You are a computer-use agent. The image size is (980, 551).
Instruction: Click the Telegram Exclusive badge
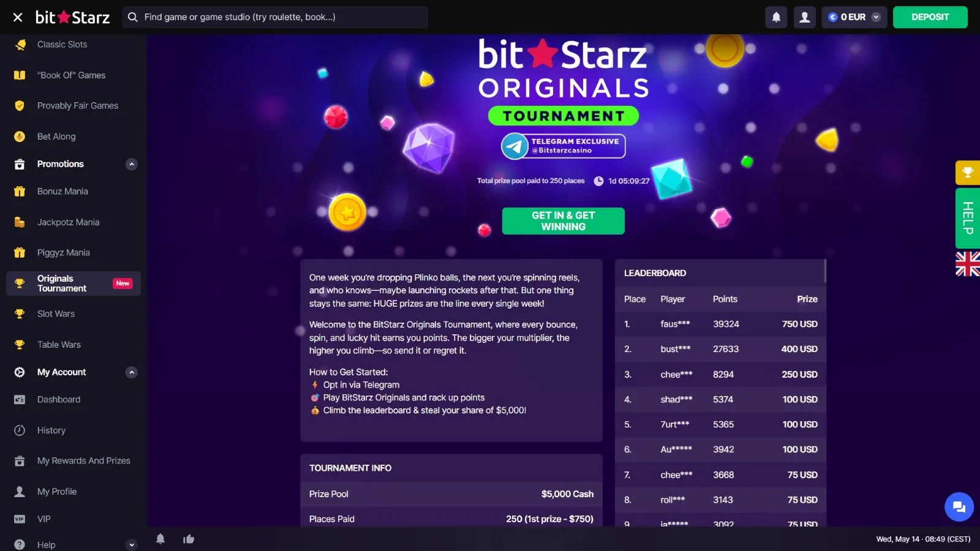coord(563,146)
